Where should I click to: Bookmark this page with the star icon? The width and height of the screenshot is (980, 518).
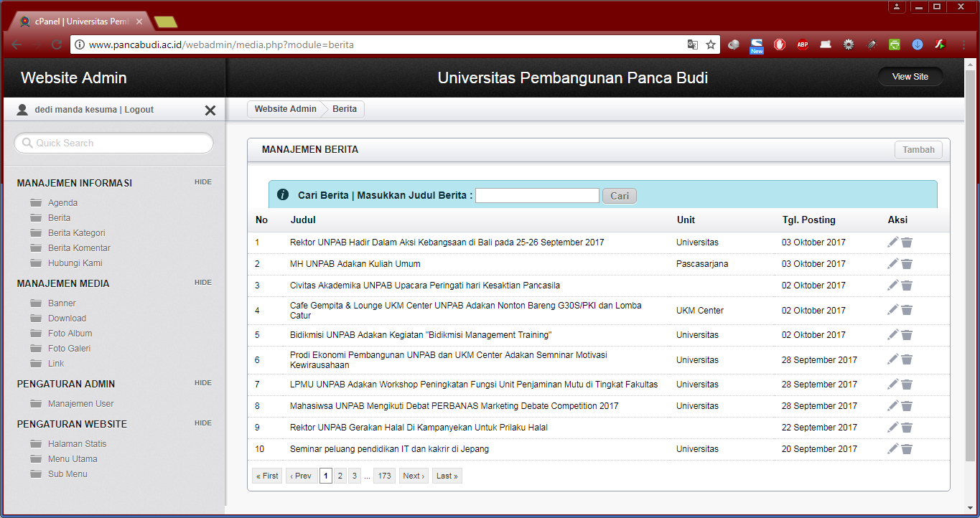tap(711, 44)
